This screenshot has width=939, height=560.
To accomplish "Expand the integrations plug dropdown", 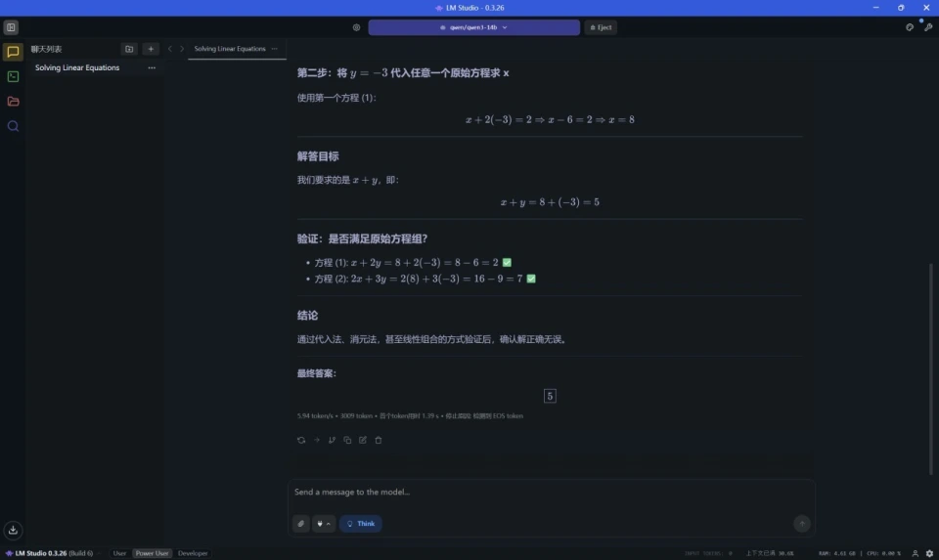I will 324,524.
